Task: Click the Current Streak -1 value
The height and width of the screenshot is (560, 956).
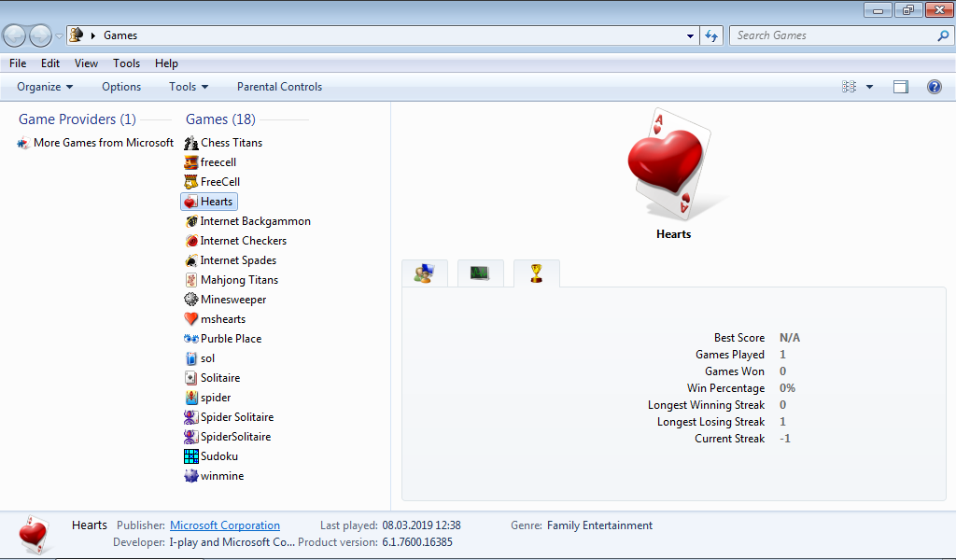Action: coord(784,439)
